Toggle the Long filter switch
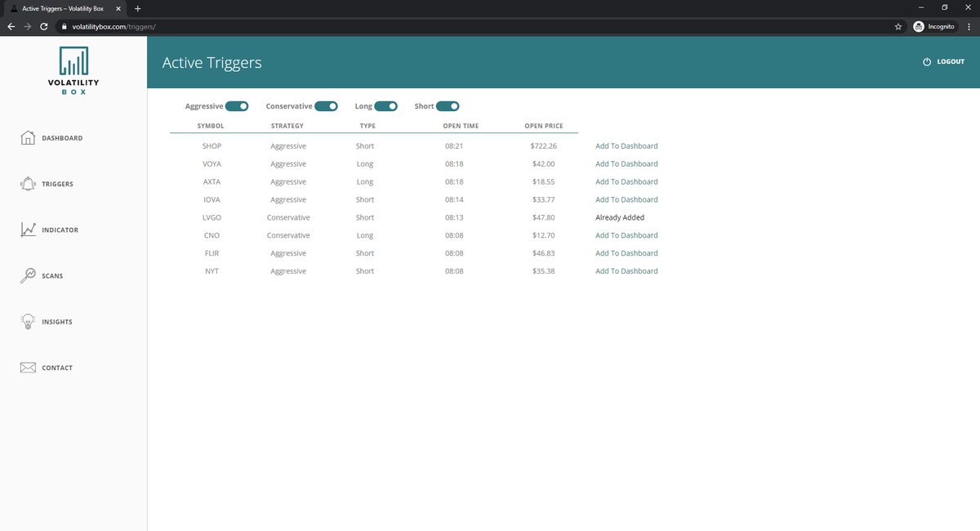 click(x=386, y=106)
